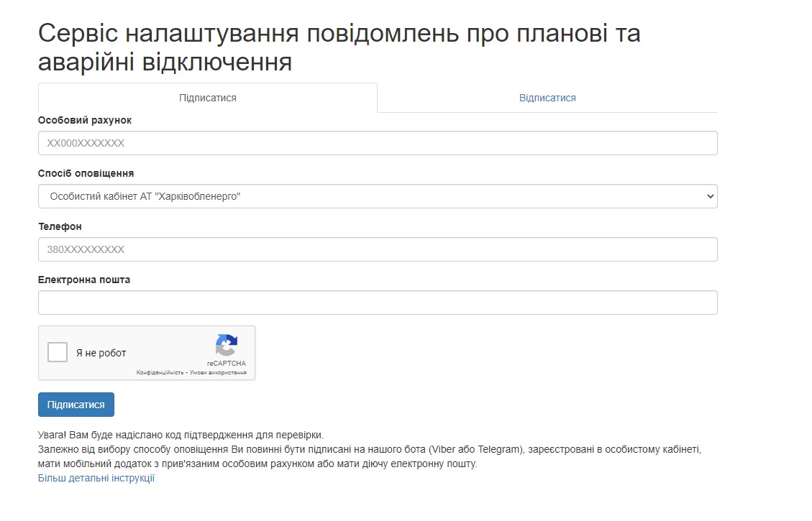Image resolution: width=812 pixels, height=521 pixels.
Task: Select the "Підписатися" tab
Action: point(207,98)
